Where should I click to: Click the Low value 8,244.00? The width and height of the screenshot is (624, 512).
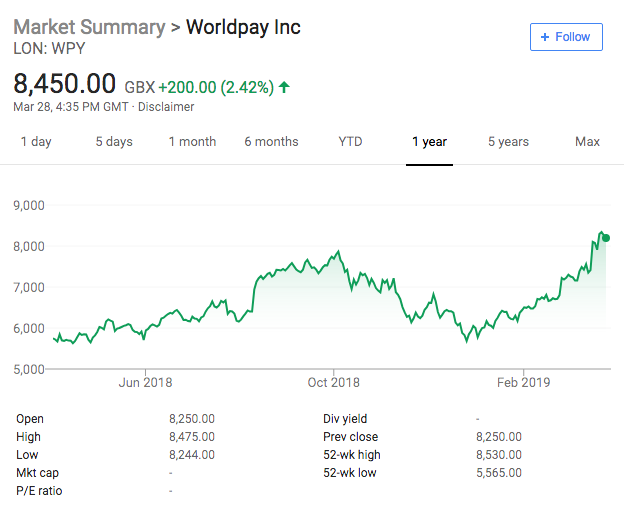[x=192, y=454]
